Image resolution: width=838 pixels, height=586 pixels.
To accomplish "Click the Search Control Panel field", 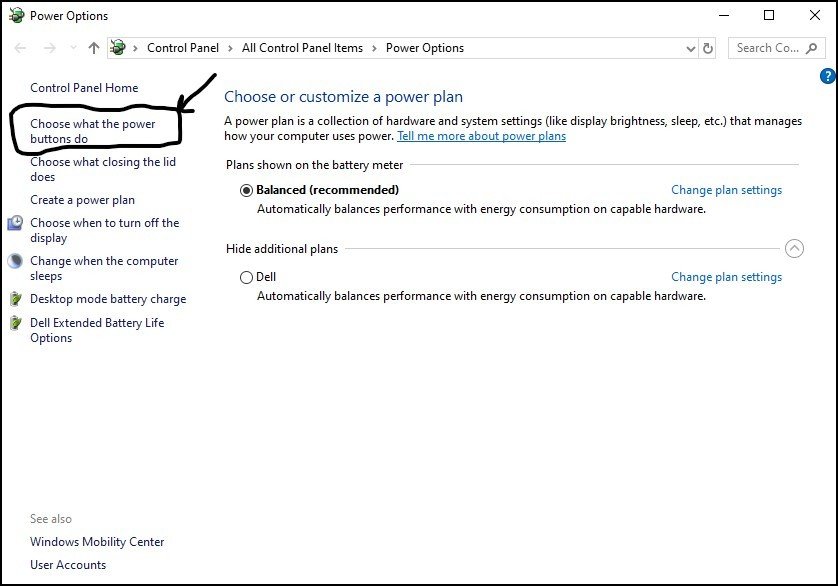I will click(x=774, y=48).
